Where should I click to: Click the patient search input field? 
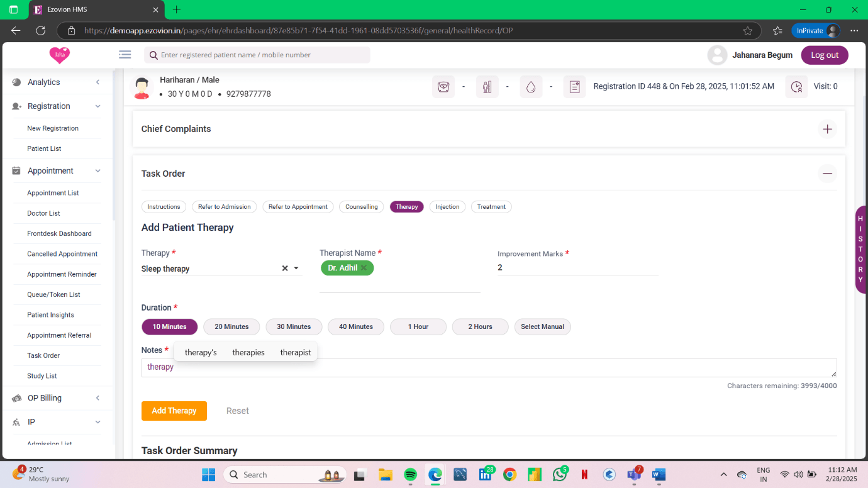(257, 55)
